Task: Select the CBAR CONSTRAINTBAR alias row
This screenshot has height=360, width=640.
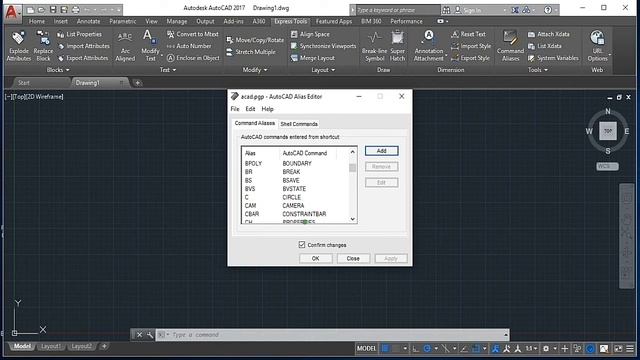Action: click(295, 214)
